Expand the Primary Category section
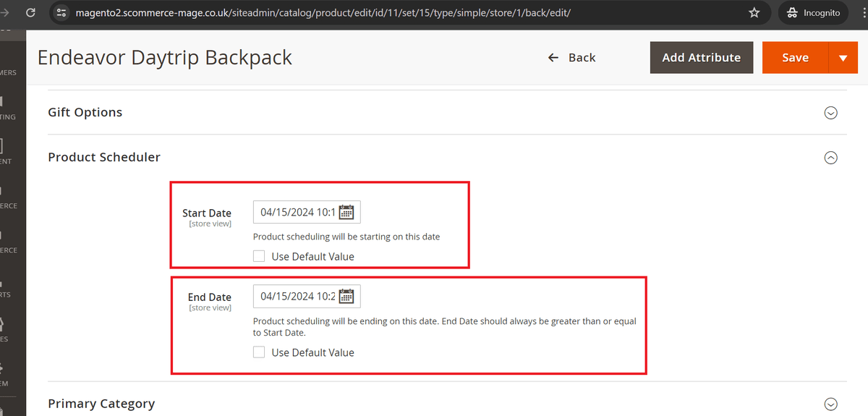868x416 pixels. (x=831, y=404)
